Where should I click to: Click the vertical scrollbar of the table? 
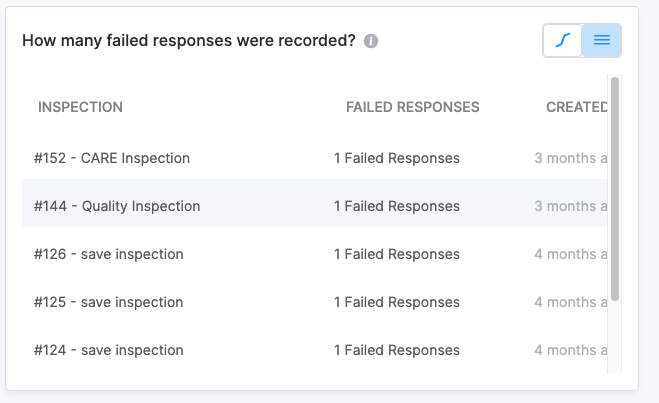point(615,190)
